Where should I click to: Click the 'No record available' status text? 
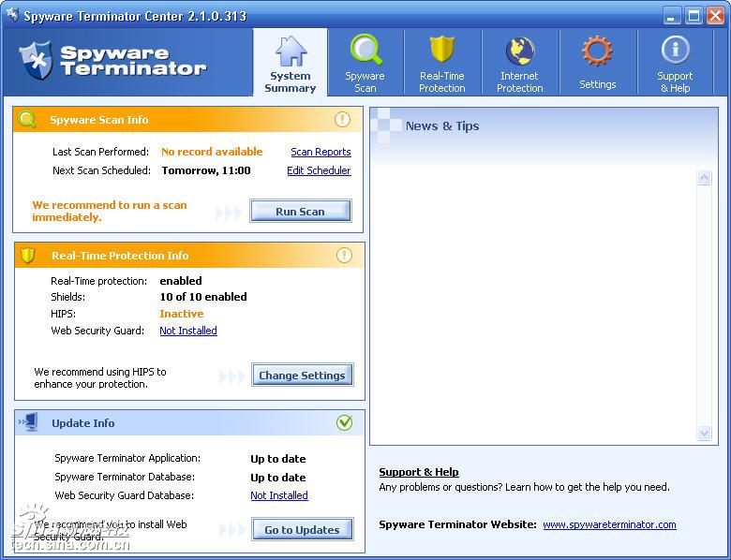[212, 152]
